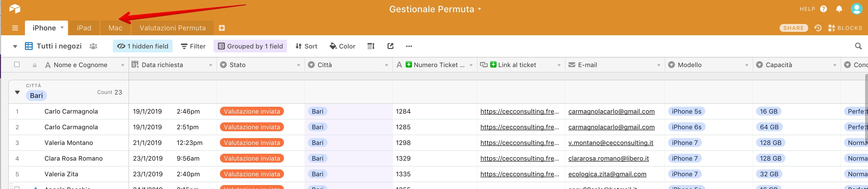Click the HELP label
Screen dimensions: 868x189
tap(807, 9)
